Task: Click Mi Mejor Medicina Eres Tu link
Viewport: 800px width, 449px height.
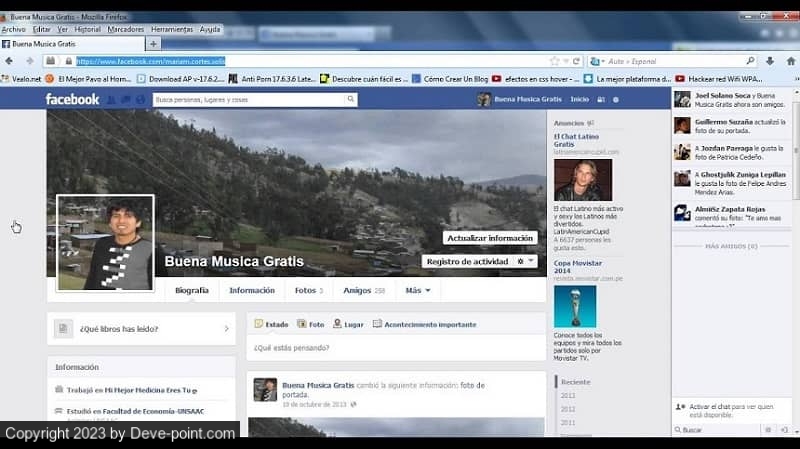Action: [151, 390]
